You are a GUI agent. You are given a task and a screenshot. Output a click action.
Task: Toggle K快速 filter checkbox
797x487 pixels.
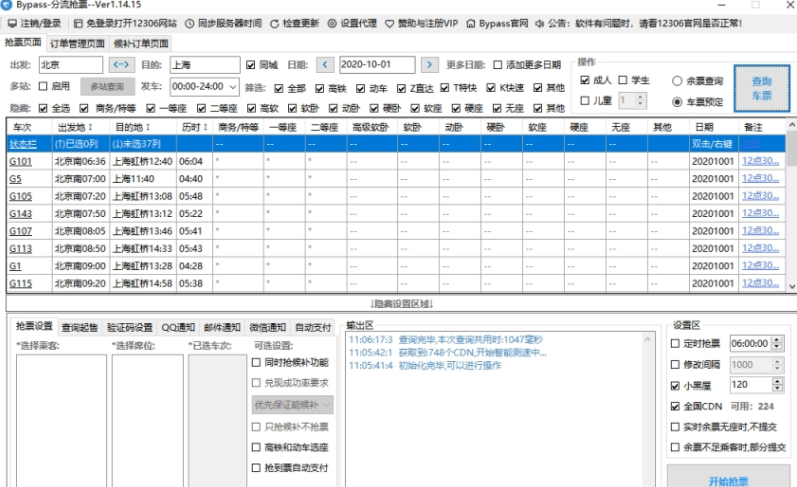[x=491, y=88]
